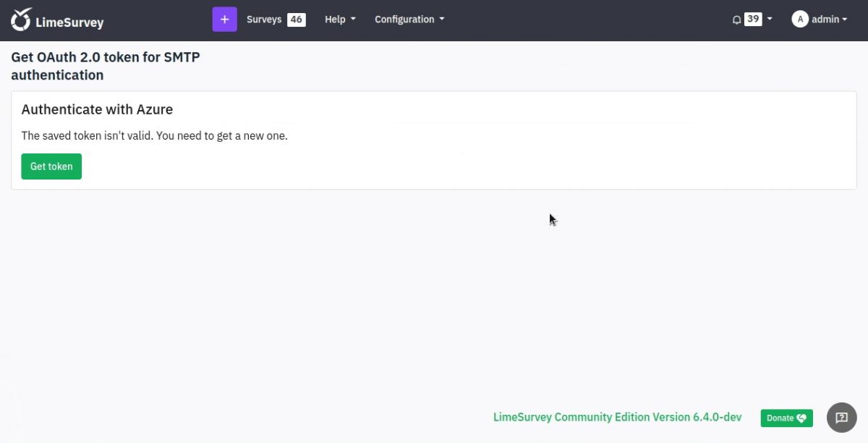Click the notification bell icon
The height and width of the screenshot is (443, 868).
point(736,19)
